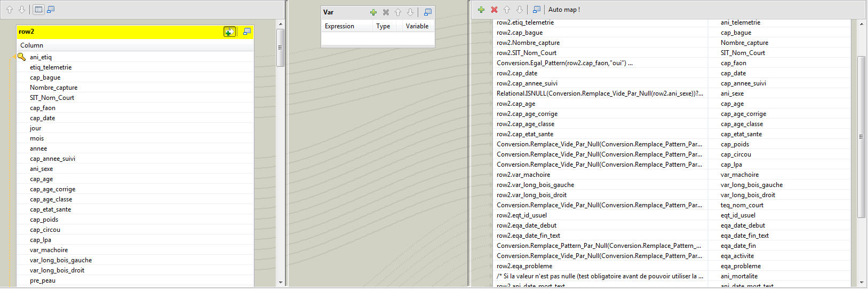Viewport: 868px width, 289px height.
Task: Add output table with green plus icon
Action: pyautogui.click(x=481, y=10)
